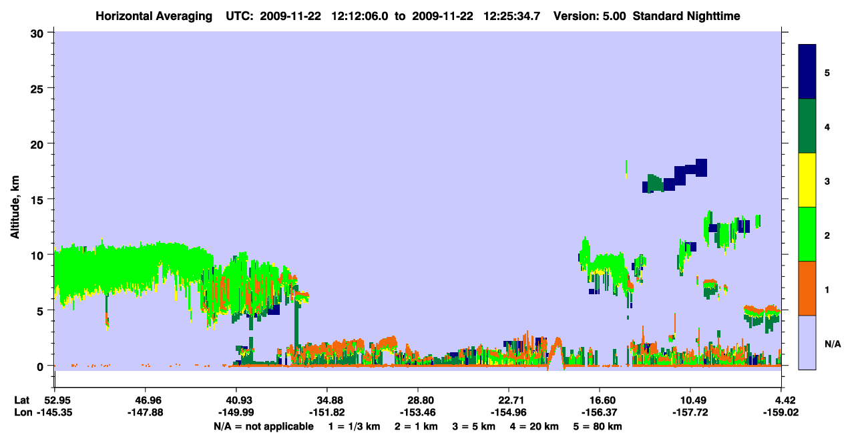Click the altitude tick label 15
The width and height of the screenshot is (868, 445).
[x=38, y=199]
